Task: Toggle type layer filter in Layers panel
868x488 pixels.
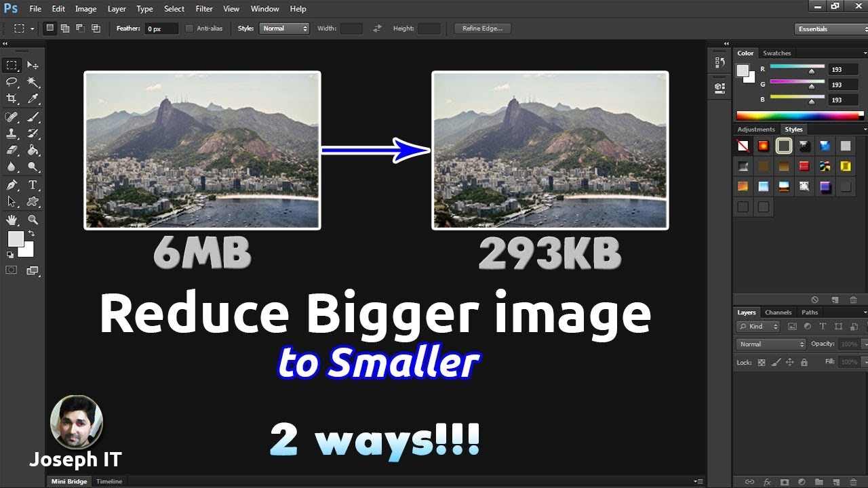Action: pos(823,327)
